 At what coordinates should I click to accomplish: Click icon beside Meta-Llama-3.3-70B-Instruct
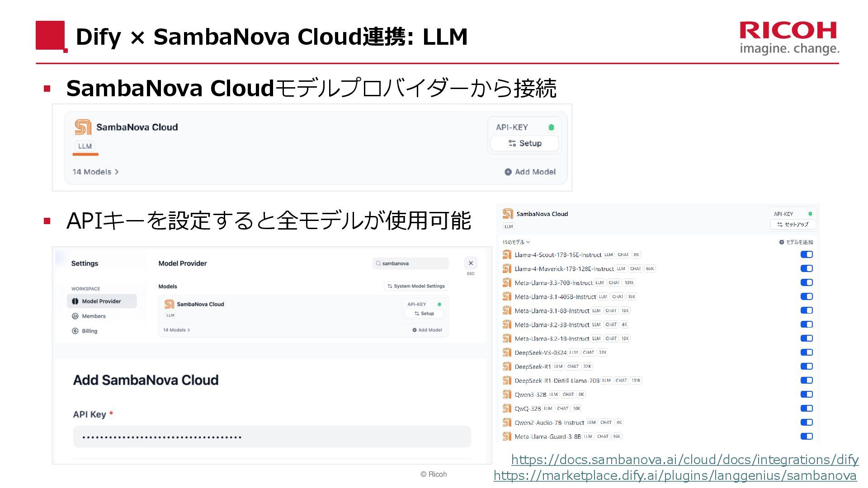coord(507,283)
